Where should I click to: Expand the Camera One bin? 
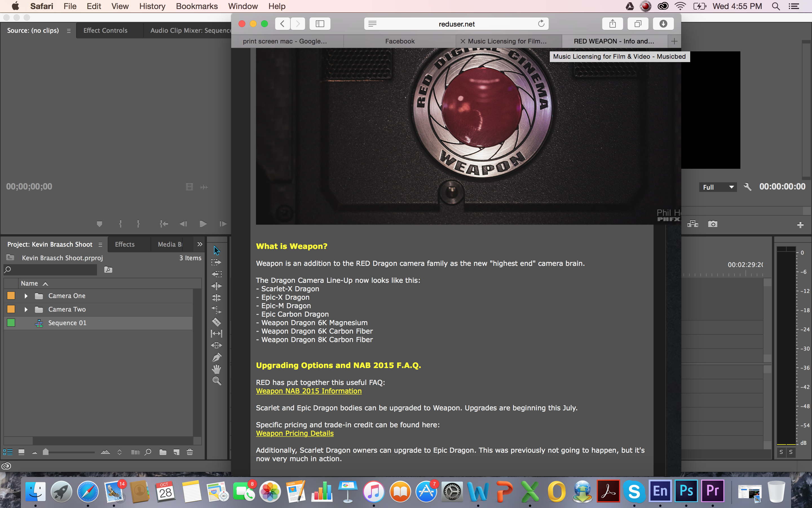click(26, 296)
